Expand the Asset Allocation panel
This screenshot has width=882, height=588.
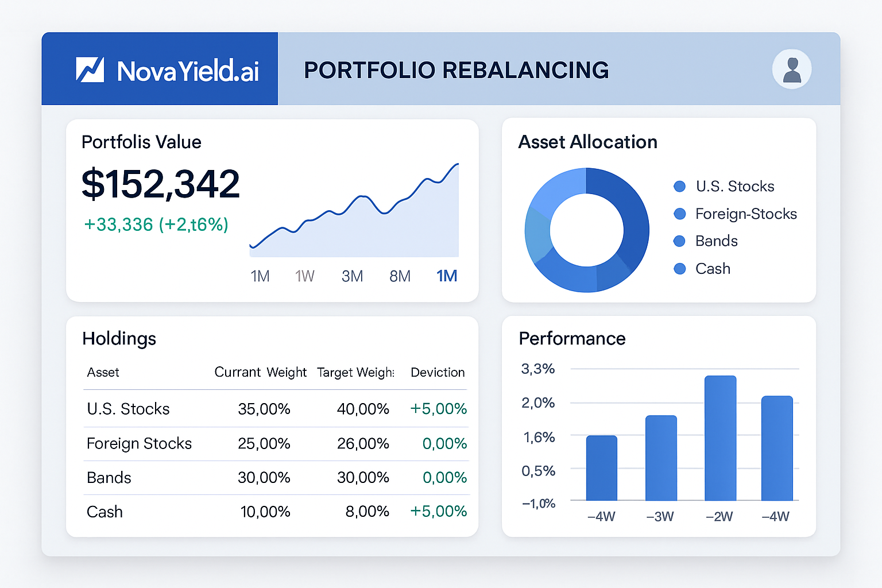tap(588, 142)
